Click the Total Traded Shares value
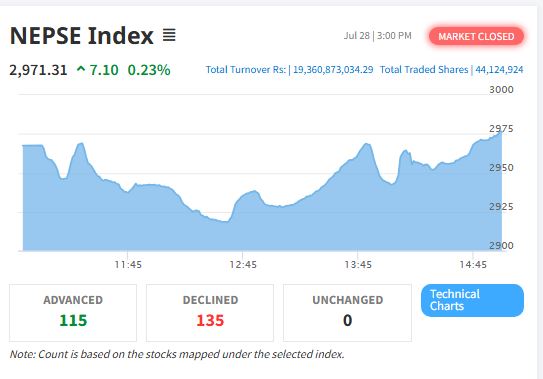This screenshot has height=379, width=543. click(499, 70)
